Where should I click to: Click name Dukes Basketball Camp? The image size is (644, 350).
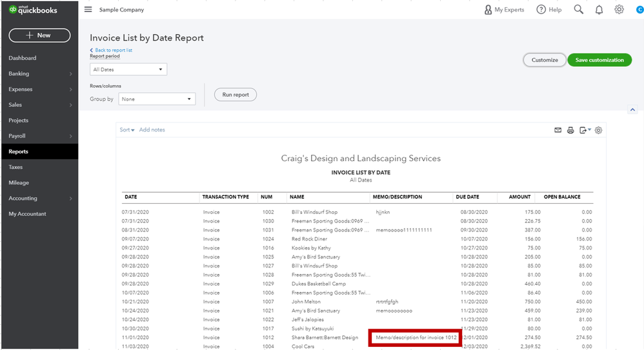(x=319, y=284)
